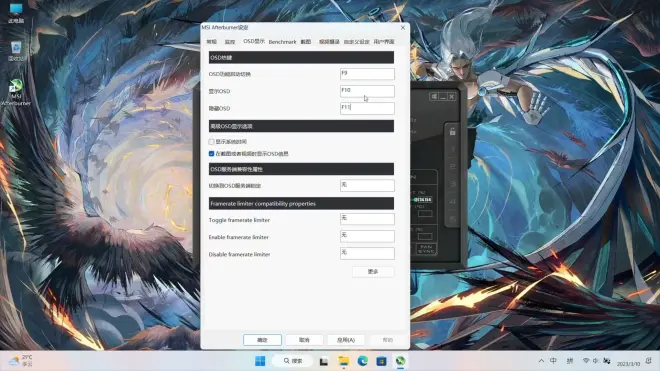Viewport: 660px width, 371px height.
Task: Click the Cancel button
Action: [304, 340]
